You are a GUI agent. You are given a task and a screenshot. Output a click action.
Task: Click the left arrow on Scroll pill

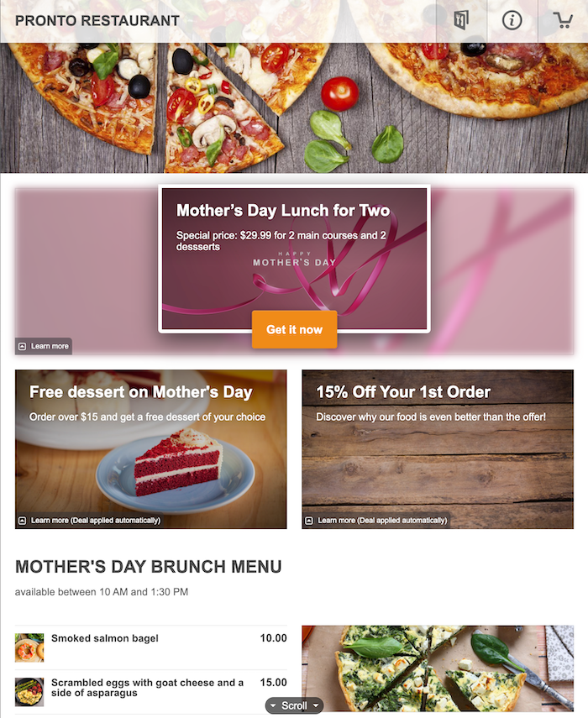click(273, 705)
